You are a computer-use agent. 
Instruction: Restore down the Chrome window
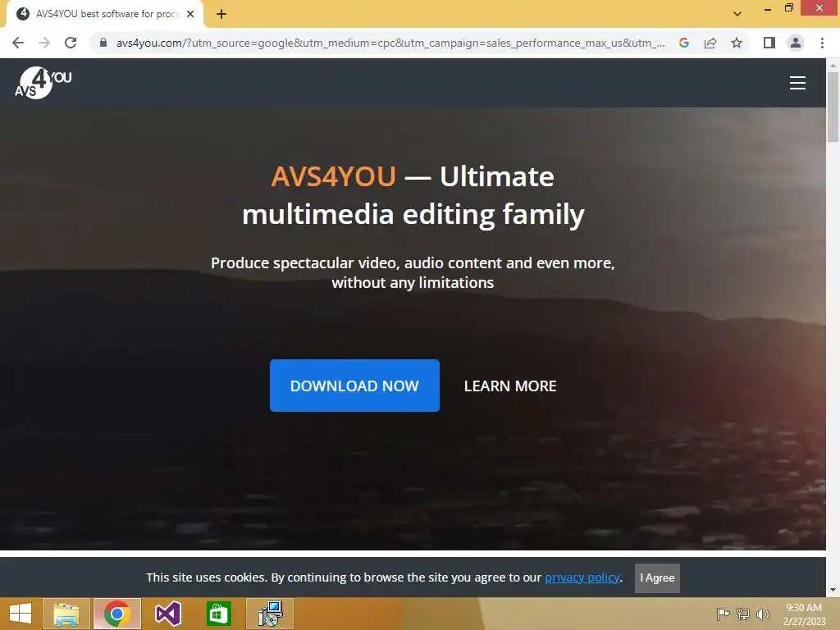point(788,8)
